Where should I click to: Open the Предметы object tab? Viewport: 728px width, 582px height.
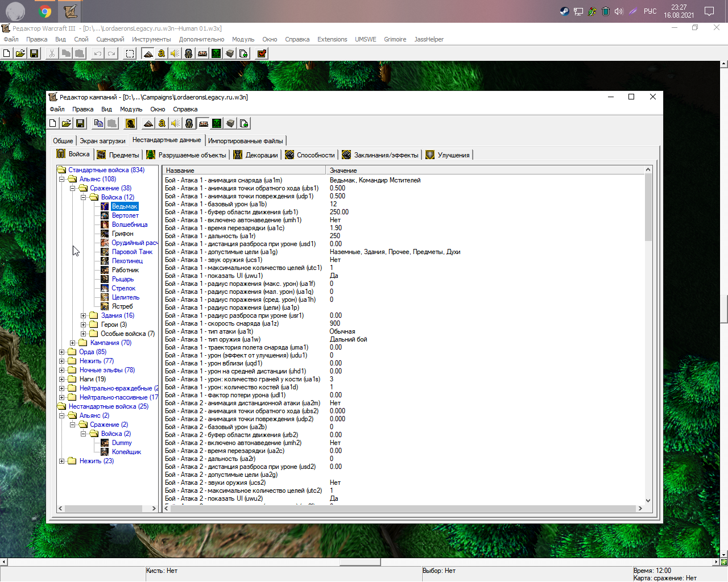coord(118,155)
